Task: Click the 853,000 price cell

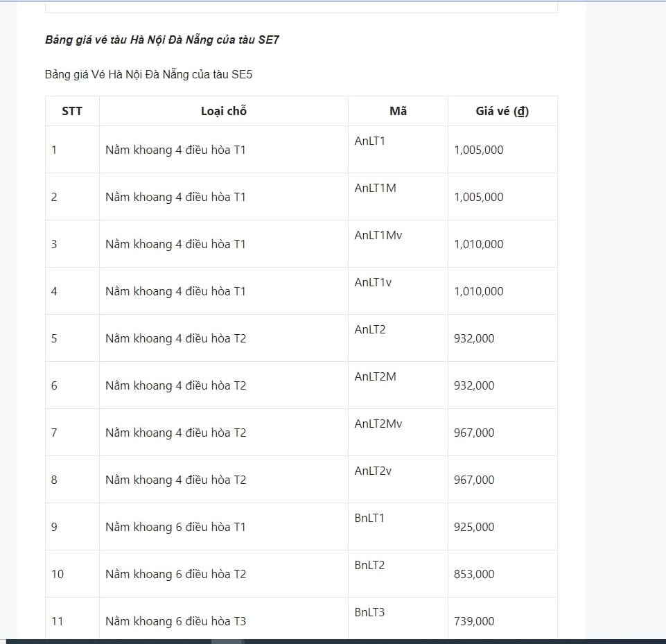Action: 474,574
